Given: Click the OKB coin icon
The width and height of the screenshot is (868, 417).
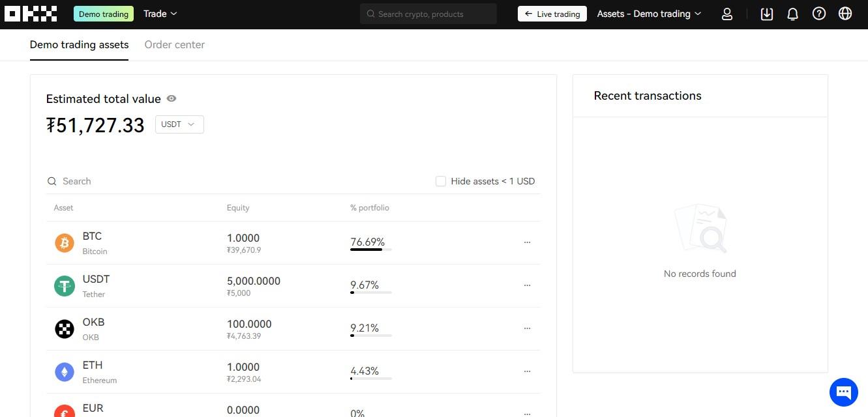Looking at the screenshot, I should click(64, 329).
